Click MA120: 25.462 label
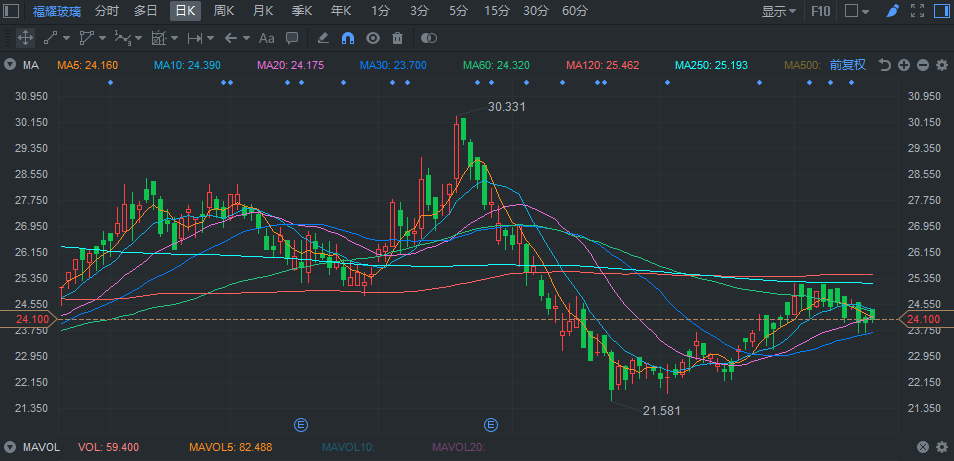The image size is (954, 461). coord(602,65)
